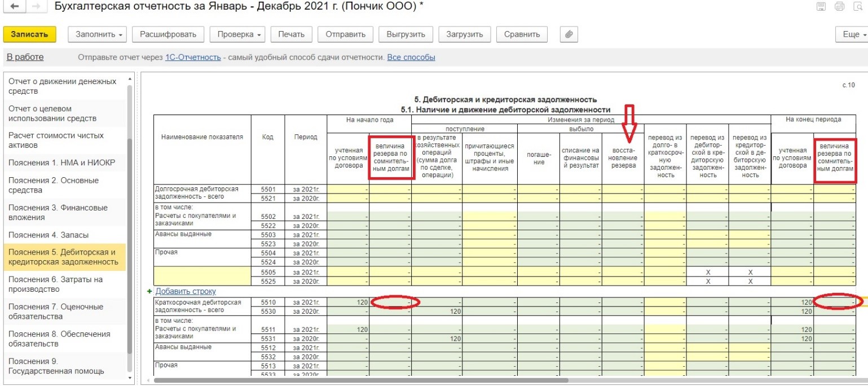Select the code cell 5504

(268, 253)
